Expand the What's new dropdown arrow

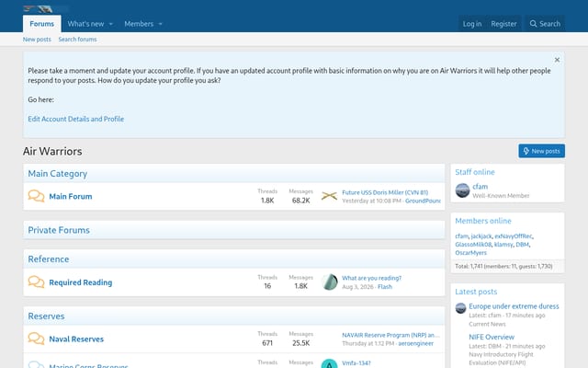110,24
